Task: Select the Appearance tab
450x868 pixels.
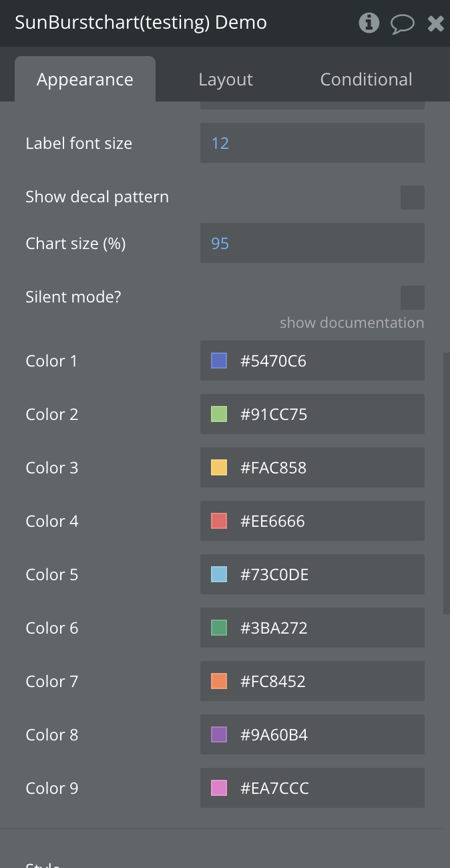Action: tap(85, 79)
